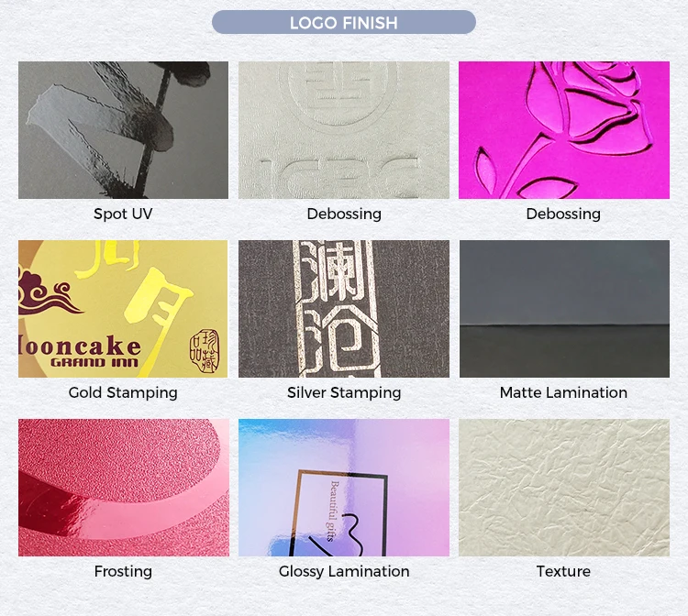
Task: Click the LOGO FINISH header banner
Action: (x=344, y=22)
